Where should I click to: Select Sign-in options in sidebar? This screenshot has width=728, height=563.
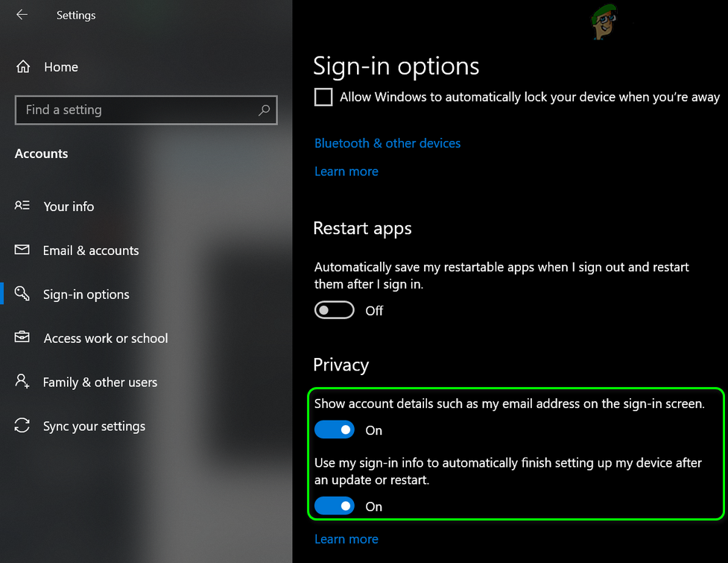pos(86,295)
